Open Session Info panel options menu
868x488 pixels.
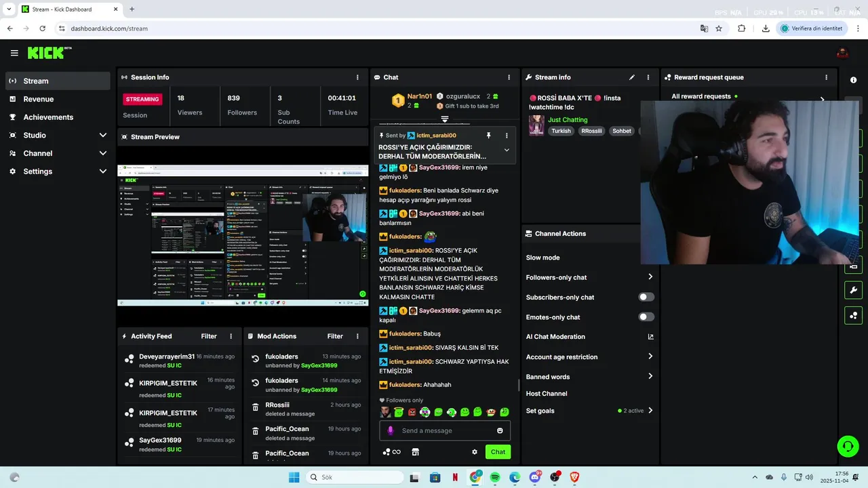pos(357,77)
